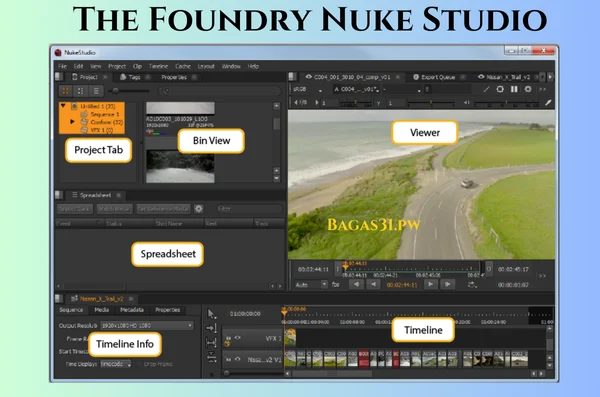Viewport: 600px width, 397px height.
Task: Close the Spreadsheet tab
Action: pos(119,195)
